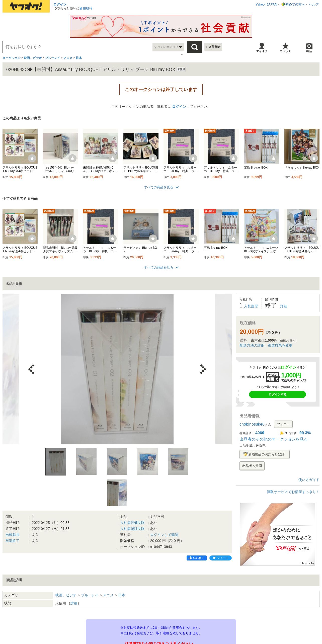Click the ヤフオク! logo
Screen dimensions: 322x644
tap(26, 6)
